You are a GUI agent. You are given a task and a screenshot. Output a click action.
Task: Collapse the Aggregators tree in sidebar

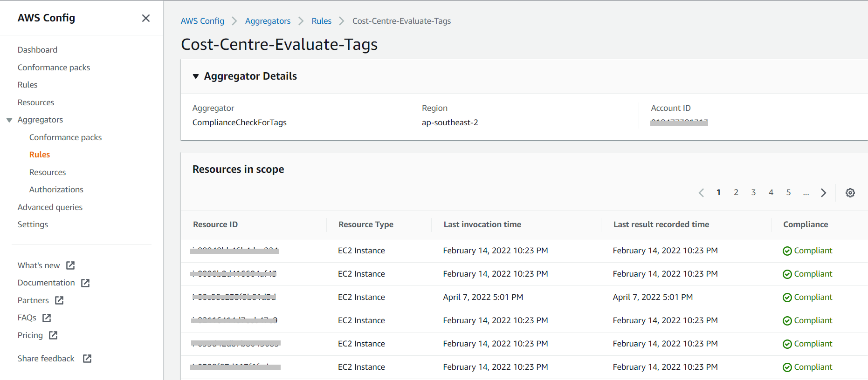pos(9,120)
